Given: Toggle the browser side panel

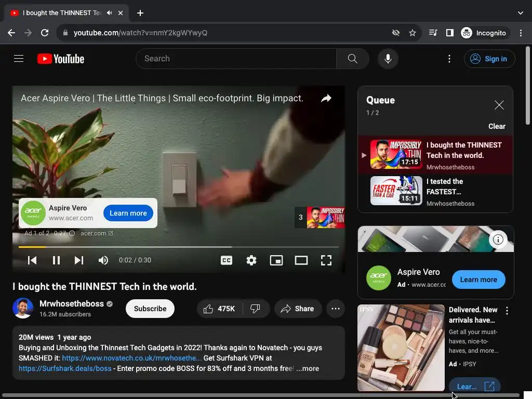Looking at the screenshot, I should (450, 33).
